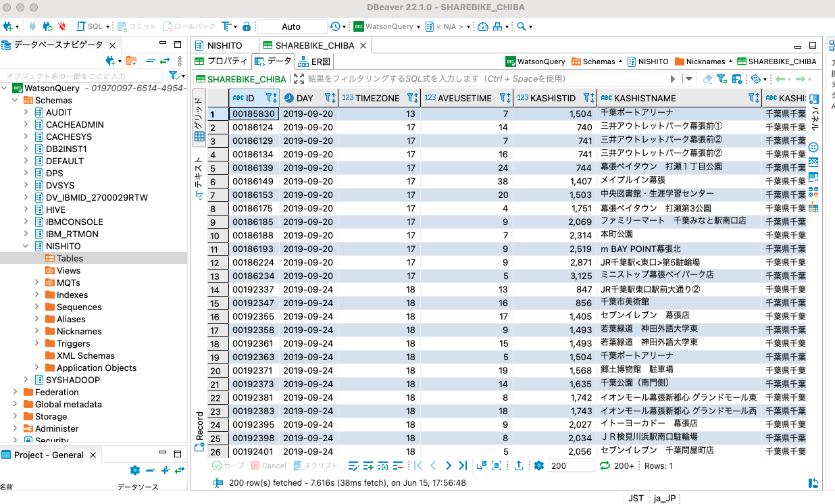Viewport: 835px width, 504px height.
Task: Go to next row arrow
Action: pos(448,465)
